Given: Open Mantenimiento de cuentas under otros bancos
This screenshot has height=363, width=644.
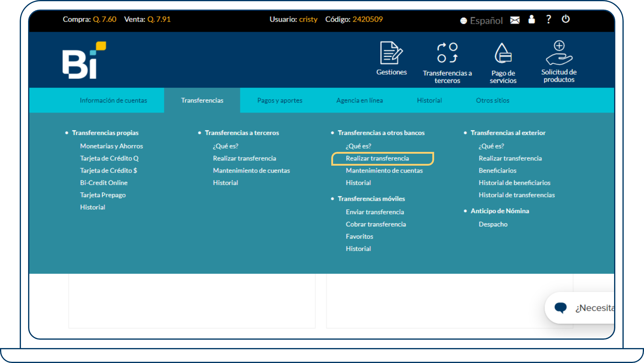Looking at the screenshot, I should point(384,171).
